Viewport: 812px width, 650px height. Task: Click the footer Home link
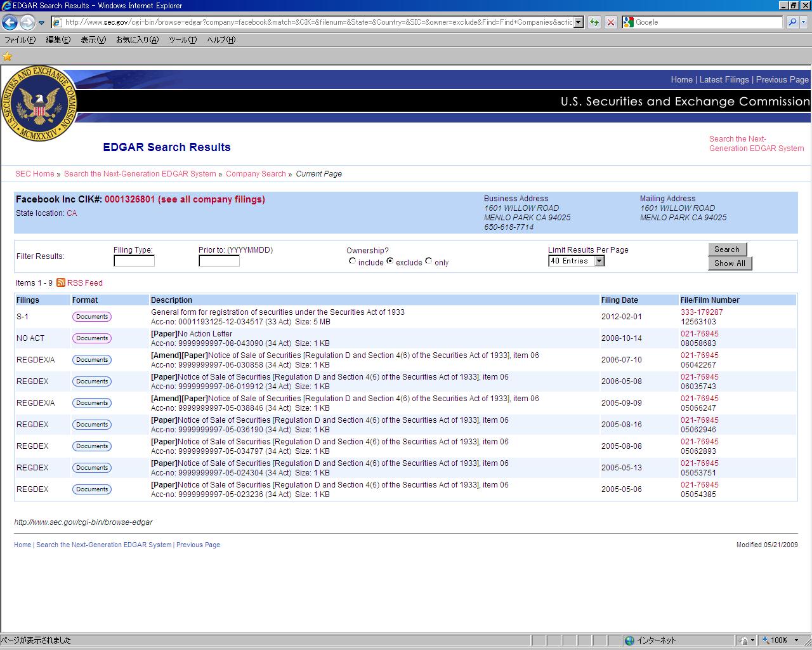click(23, 545)
